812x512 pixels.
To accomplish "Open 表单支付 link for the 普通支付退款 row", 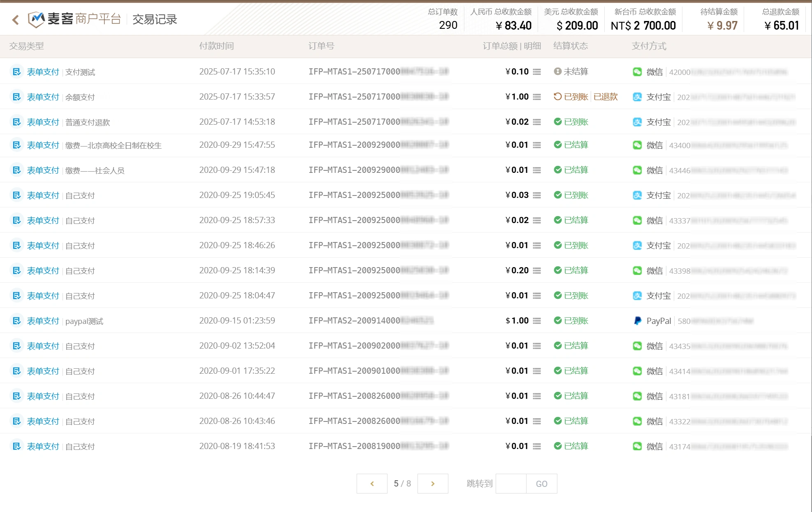I will (43, 122).
